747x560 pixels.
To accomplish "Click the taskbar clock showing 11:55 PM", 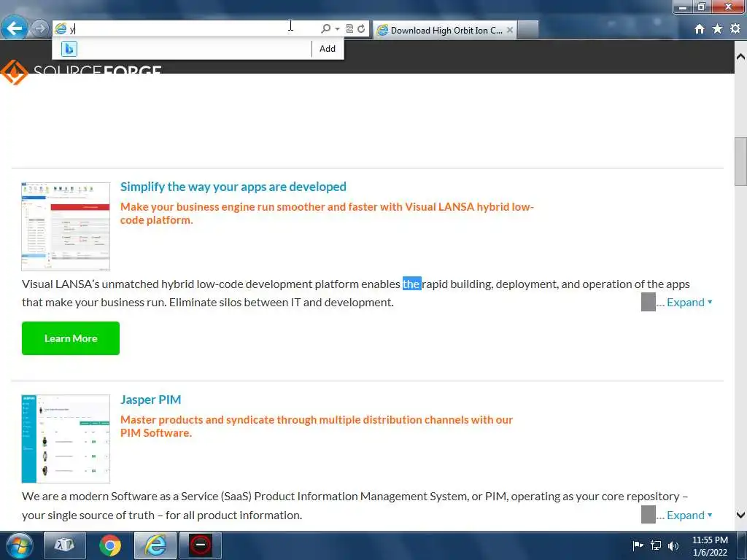I will (710, 546).
